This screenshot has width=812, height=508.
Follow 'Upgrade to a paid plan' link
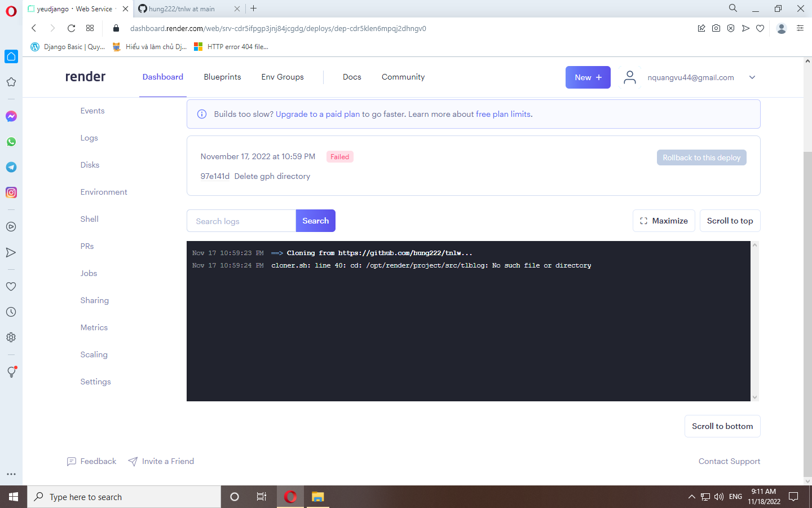(317, 114)
